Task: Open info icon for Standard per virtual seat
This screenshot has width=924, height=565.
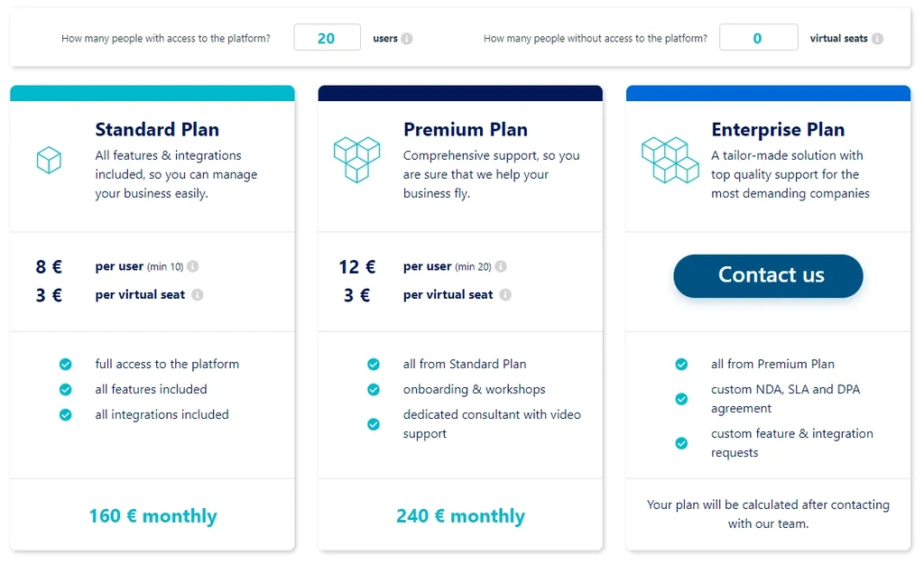Action: click(198, 294)
